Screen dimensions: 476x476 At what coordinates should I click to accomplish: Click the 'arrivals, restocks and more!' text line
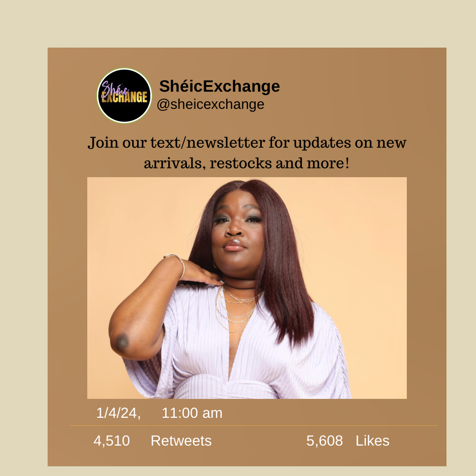pos(247,163)
